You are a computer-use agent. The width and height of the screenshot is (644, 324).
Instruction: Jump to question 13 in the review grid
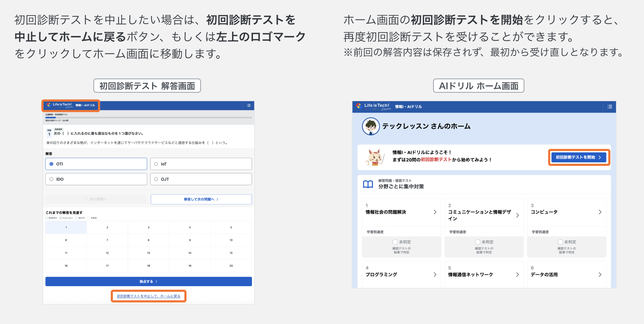click(149, 253)
